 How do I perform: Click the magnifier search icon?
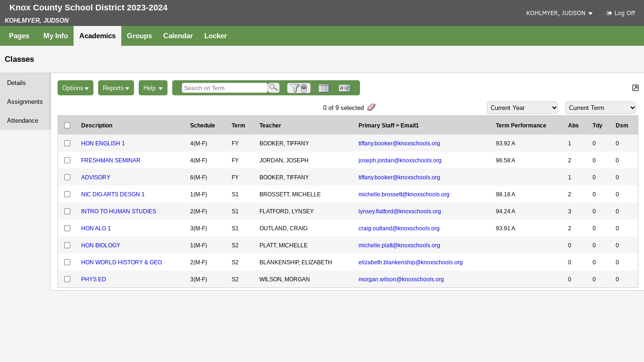[274, 88]
